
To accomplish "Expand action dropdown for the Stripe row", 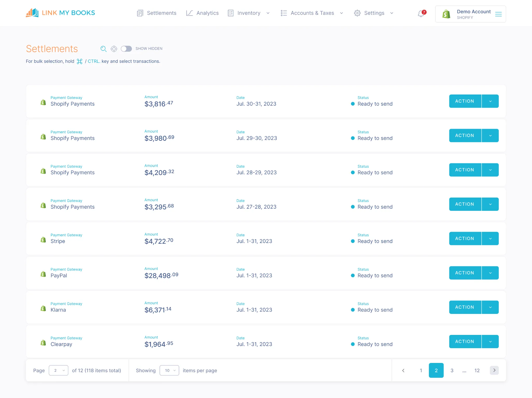I will (x=490, y=238).
